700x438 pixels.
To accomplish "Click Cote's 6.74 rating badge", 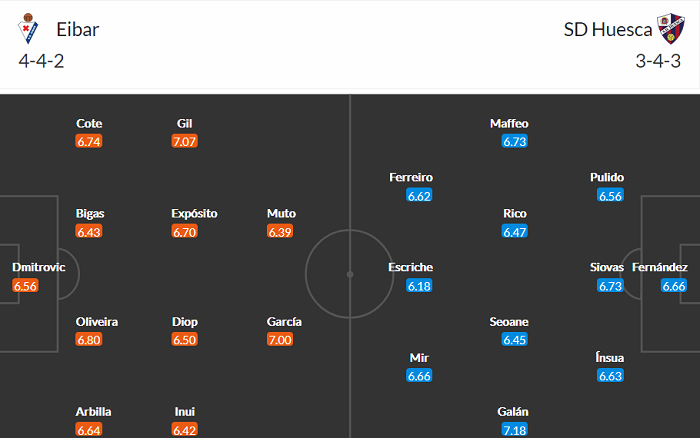I will pos(89,141).
